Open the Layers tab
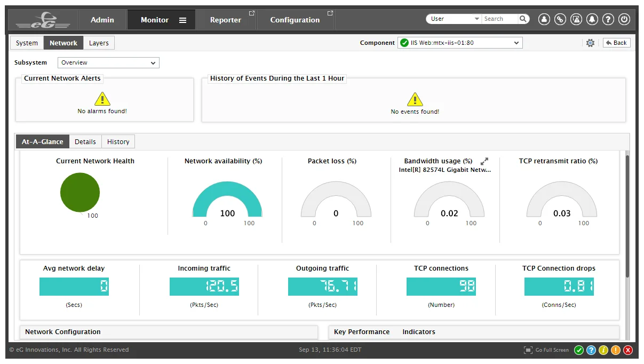The image size is (644, 364). pyautogui.click(x=99, y=43)
